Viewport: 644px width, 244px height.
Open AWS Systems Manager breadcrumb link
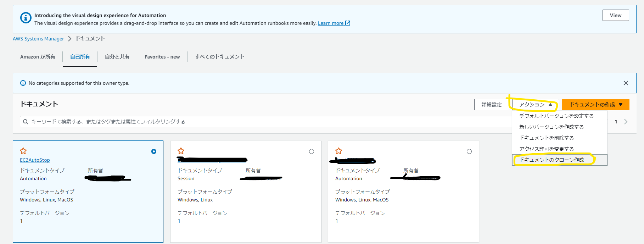tap(38, 39)
